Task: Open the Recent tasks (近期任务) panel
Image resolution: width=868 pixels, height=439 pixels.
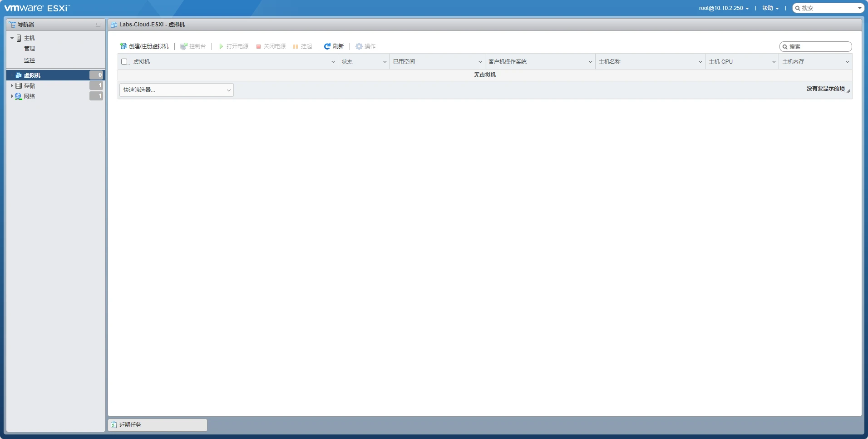Action: pos(158,425)
